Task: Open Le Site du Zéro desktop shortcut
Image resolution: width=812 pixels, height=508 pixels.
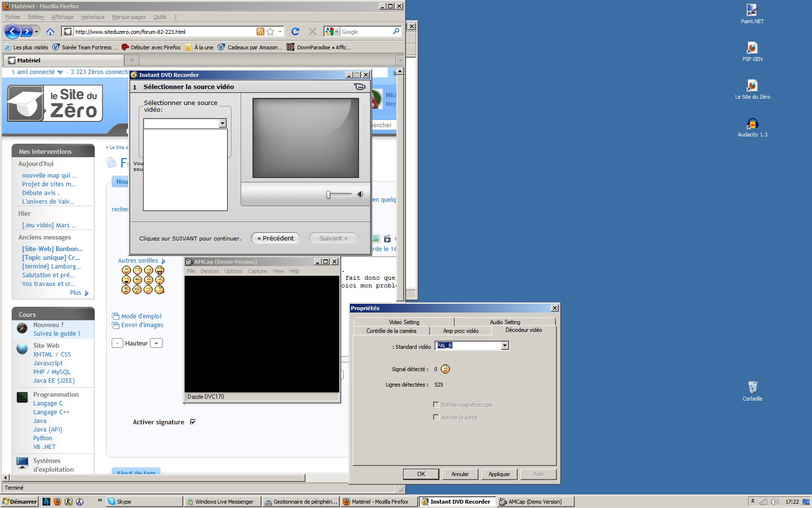Action: point(752,90)
